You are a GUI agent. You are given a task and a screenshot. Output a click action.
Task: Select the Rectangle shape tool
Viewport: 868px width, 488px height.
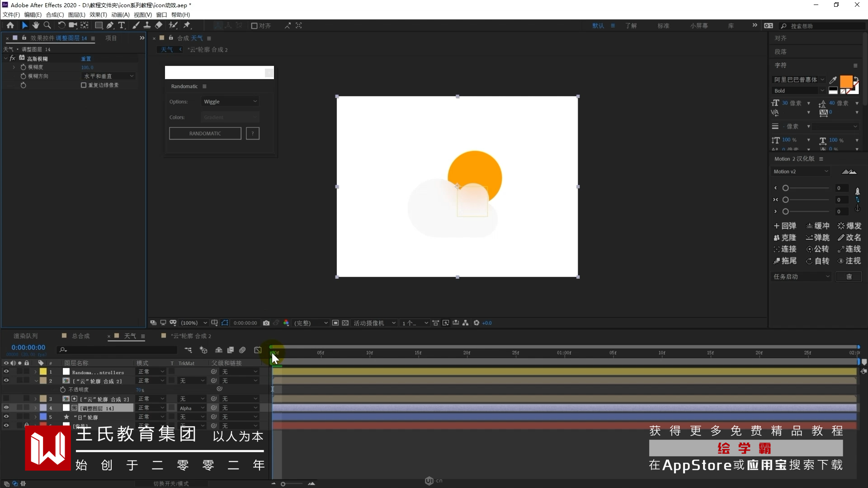point(98,25)
